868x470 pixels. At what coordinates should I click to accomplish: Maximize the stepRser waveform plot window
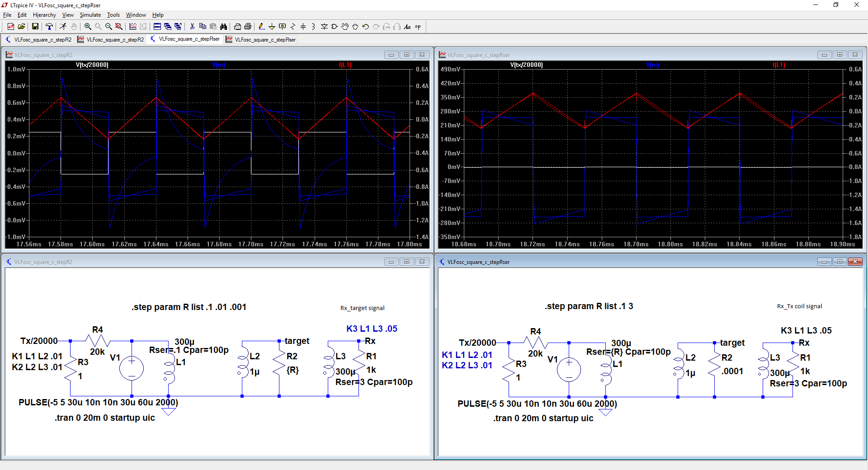(x=840, y=55)
